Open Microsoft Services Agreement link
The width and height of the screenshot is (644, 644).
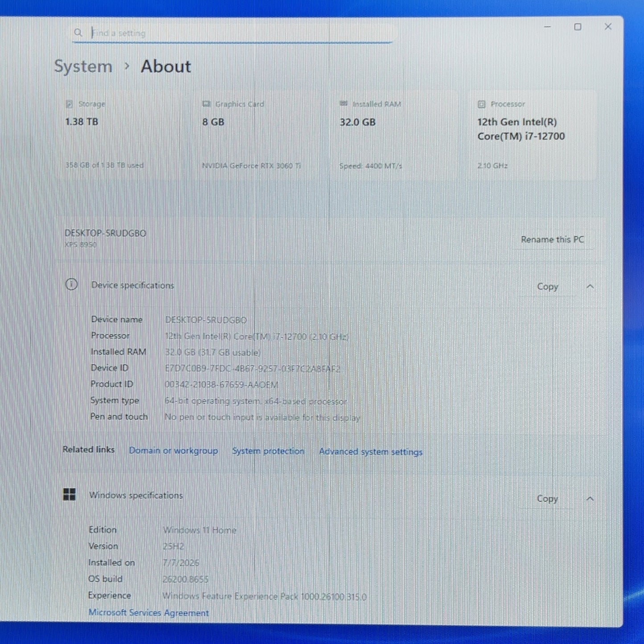pos(148,613)
